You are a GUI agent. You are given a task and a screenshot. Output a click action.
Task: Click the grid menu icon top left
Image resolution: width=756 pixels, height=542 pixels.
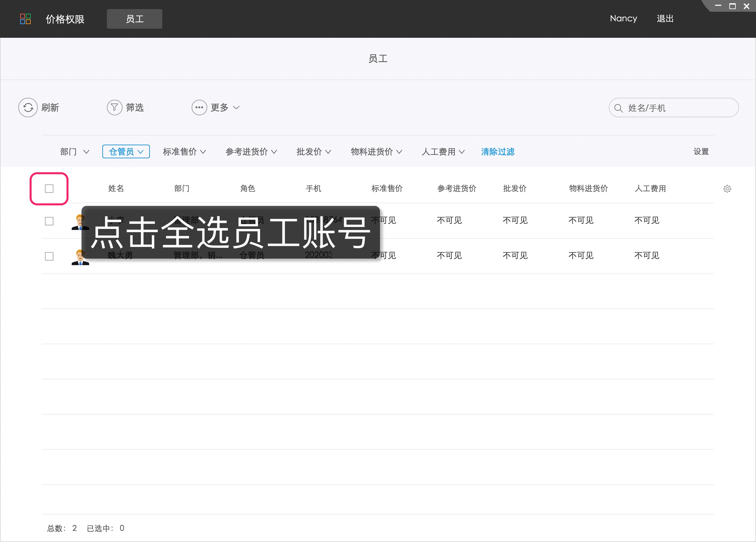point(26,19)
